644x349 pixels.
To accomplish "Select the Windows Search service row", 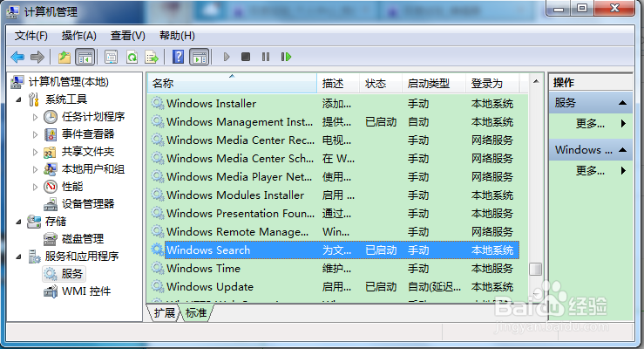I will coord(335,250).
